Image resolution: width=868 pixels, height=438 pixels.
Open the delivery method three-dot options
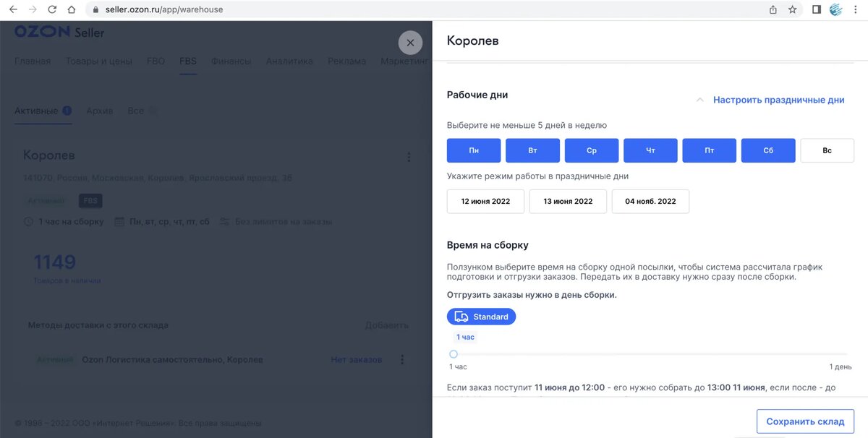402,359
